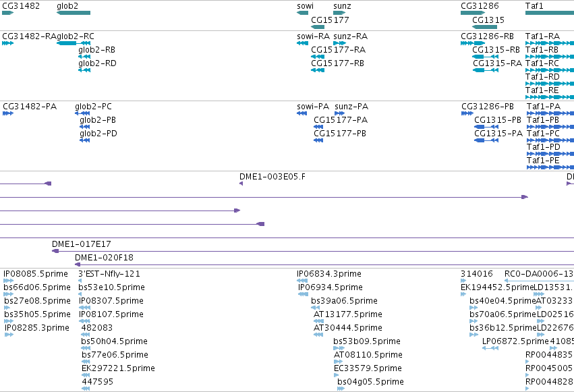Click the 3'EST-Nfly-121 feature label

(109, 274)
